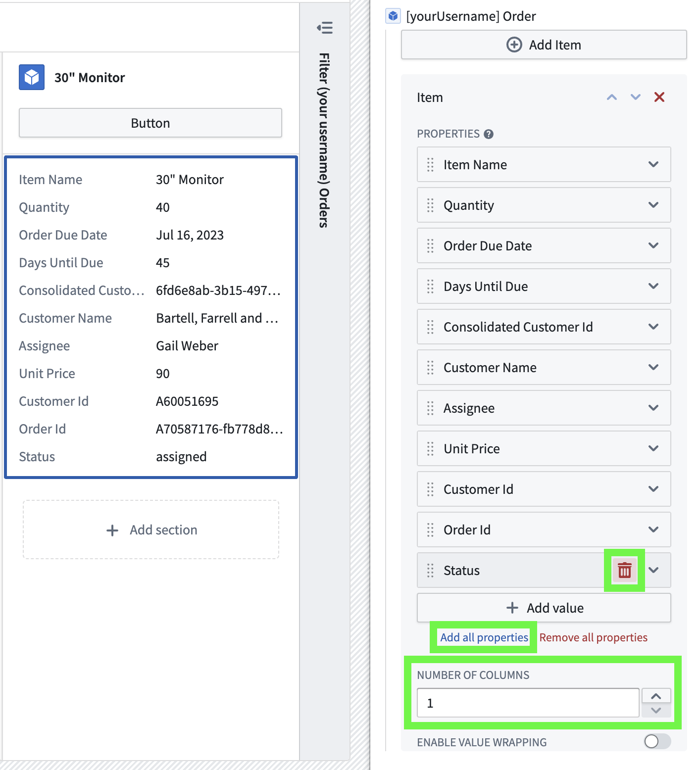Click the Add section button
This screenshot has height=770, width=700.
tap(150, 529)
